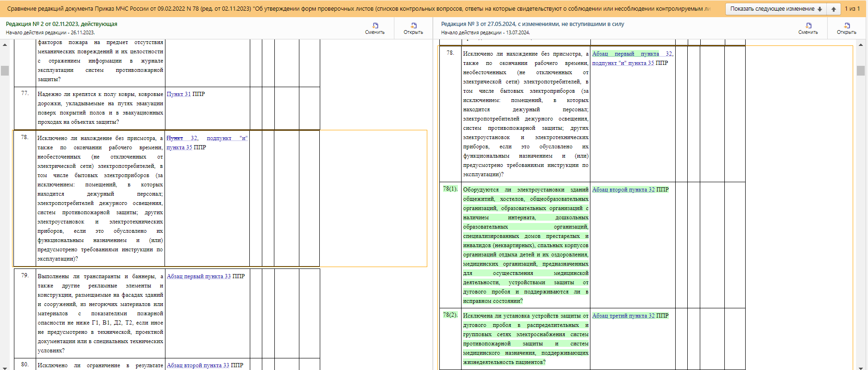Click row number '80.' in left pane
The width and height of the screenshot is (868, 370).
25,365
